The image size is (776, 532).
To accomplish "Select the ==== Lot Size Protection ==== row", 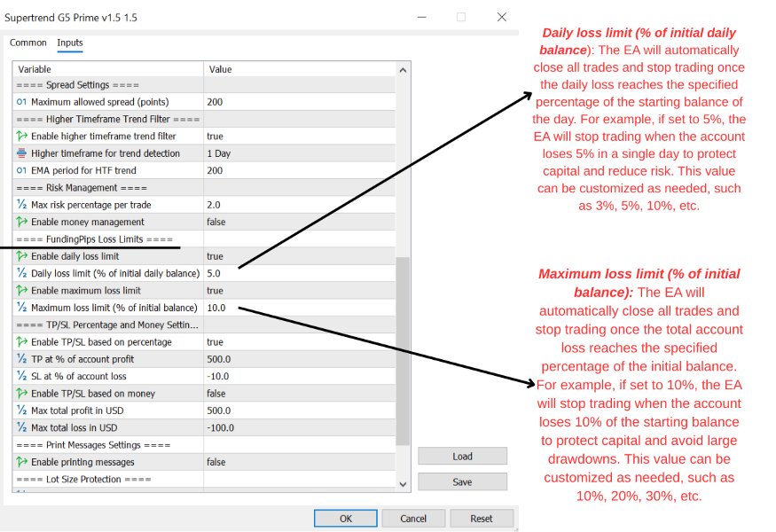I will (204, 479).
